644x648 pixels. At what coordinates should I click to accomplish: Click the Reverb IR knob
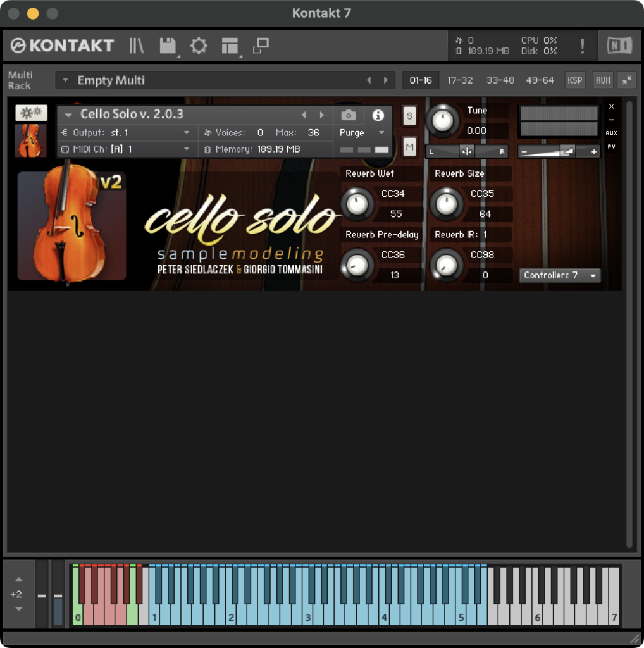click(x=447, y=265)
